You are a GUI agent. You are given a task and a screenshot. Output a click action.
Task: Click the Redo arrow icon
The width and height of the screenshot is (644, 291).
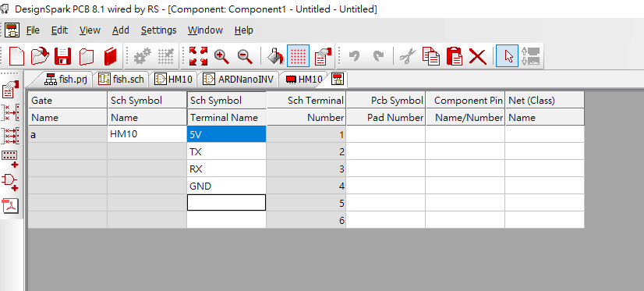point(378,56)
